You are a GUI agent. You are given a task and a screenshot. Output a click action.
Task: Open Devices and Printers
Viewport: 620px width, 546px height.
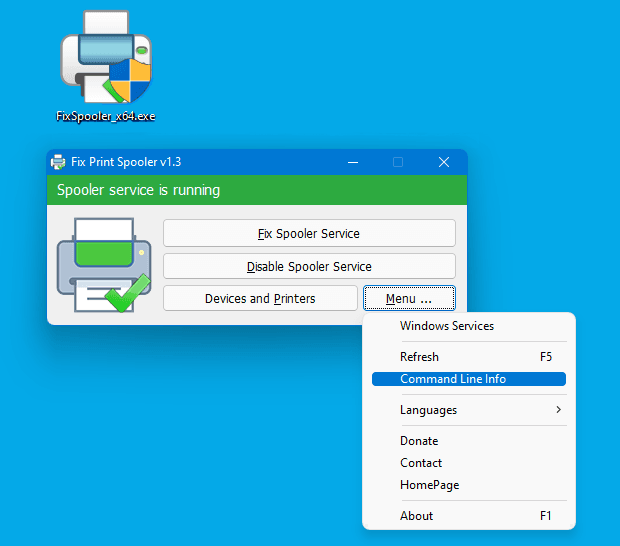click(x=260, y=298)
